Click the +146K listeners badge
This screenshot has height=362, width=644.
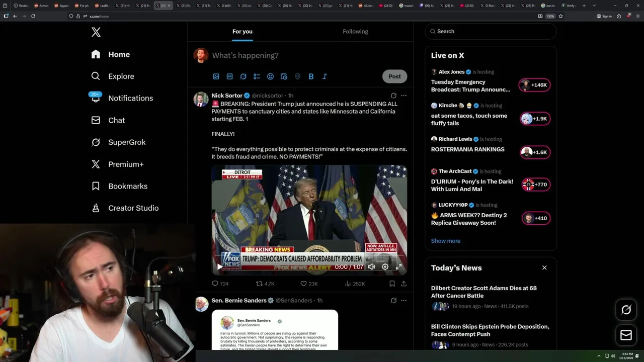[x=535, y=85]
